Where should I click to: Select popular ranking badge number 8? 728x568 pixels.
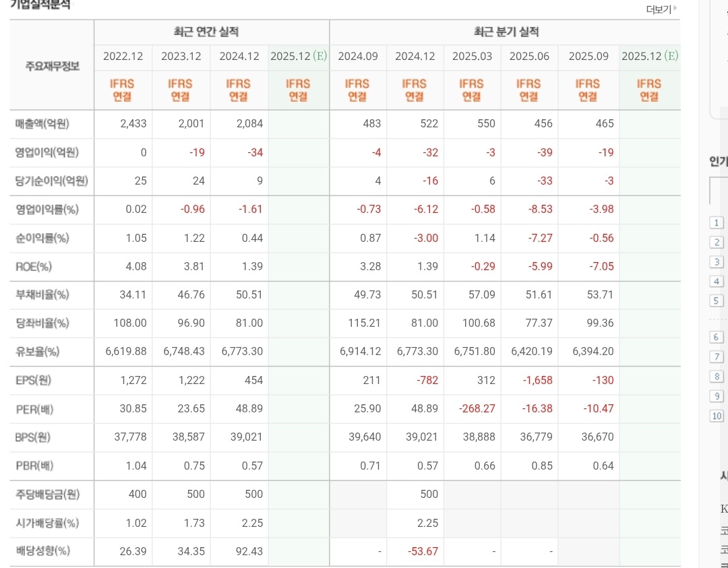point(717,377)
